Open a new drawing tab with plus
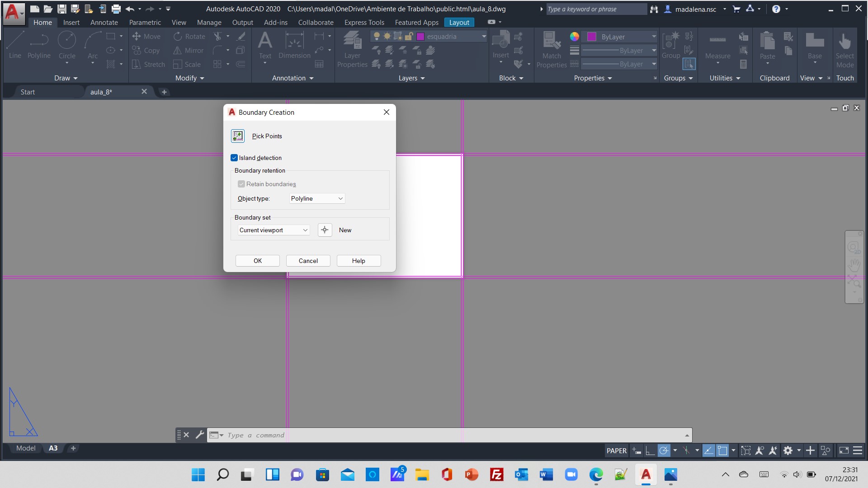 tap(164, 92)
